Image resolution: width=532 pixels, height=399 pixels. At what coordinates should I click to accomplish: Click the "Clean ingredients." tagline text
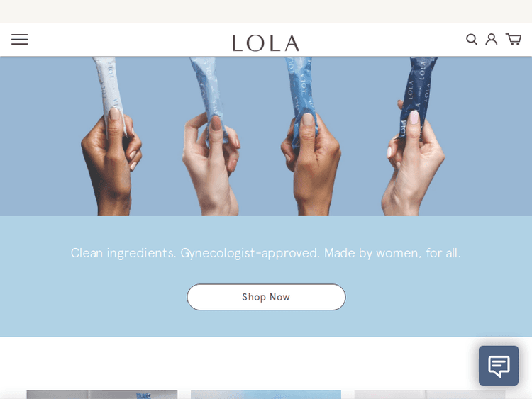click(x=123, y=253)
